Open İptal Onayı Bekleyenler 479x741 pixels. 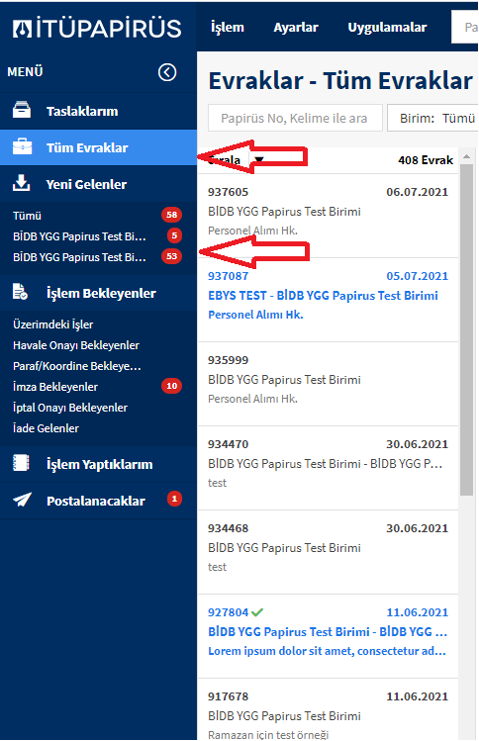[x=70, y=408]
